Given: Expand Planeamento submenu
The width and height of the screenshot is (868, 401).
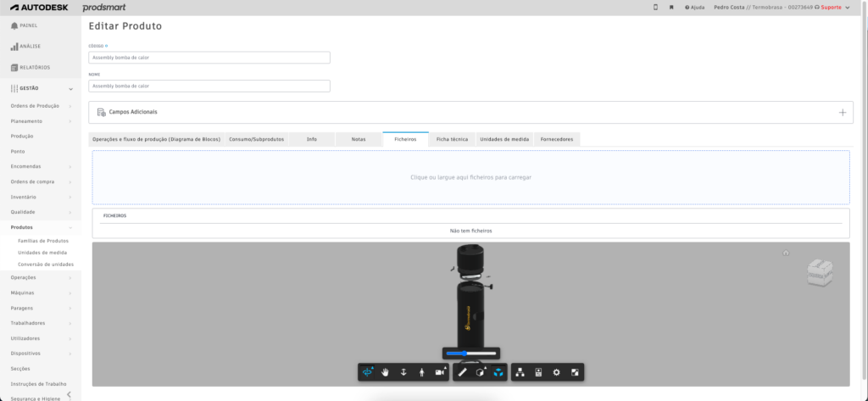Looking at the screenshot, I should tap(70, 121).
